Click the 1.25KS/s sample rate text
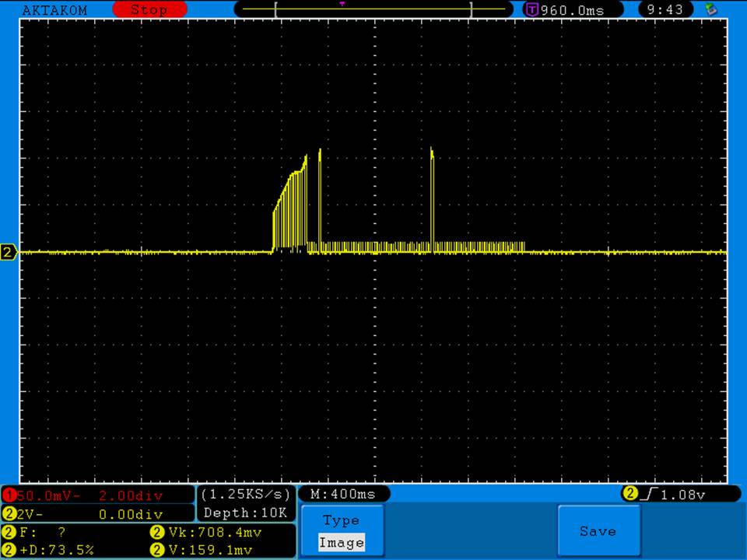This screenshot has width=747, height=560. click(x=246, y=495)
